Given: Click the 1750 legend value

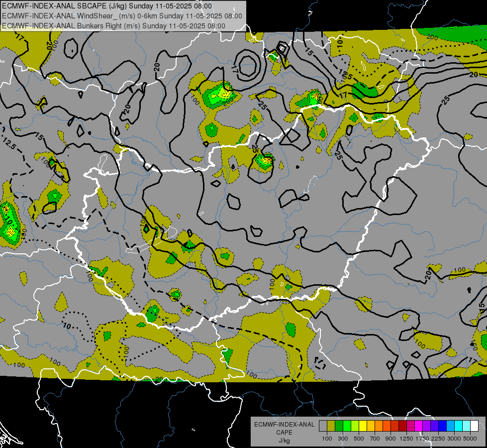Looking at the screenshot, I should coord(422,439).
